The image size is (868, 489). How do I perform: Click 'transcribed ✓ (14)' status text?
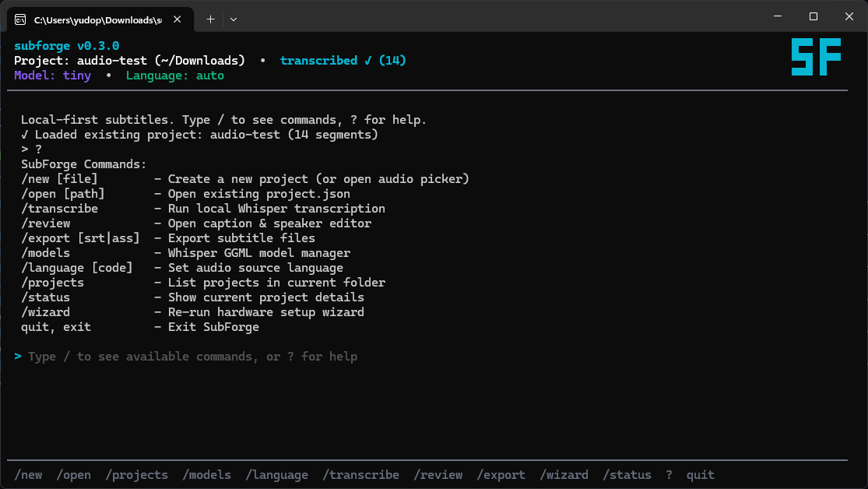(x=343, y=61)
